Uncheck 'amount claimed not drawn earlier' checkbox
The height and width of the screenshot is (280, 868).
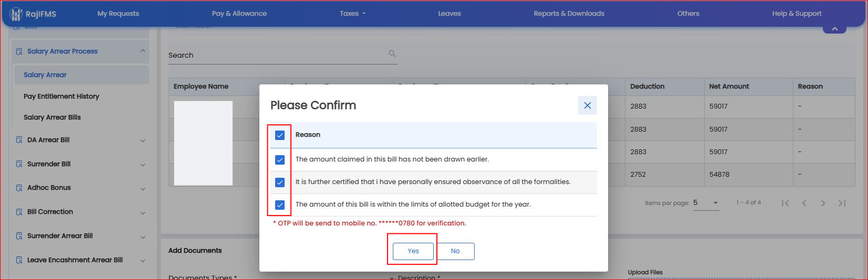(x=280, y=160)
